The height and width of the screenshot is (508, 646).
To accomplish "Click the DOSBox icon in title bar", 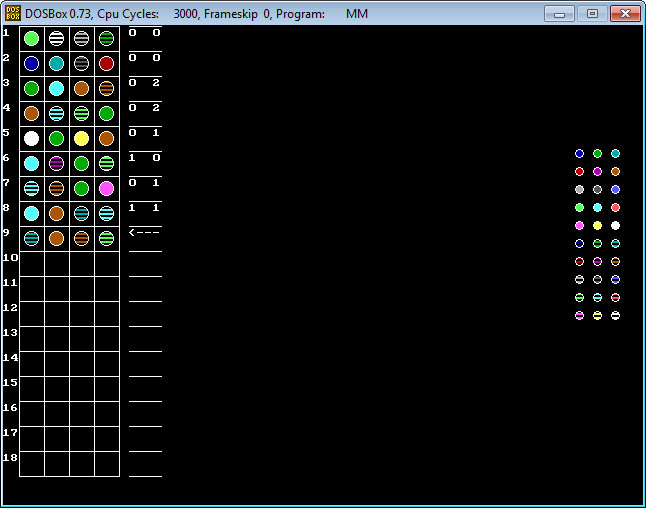I will [x=13, y=13].
